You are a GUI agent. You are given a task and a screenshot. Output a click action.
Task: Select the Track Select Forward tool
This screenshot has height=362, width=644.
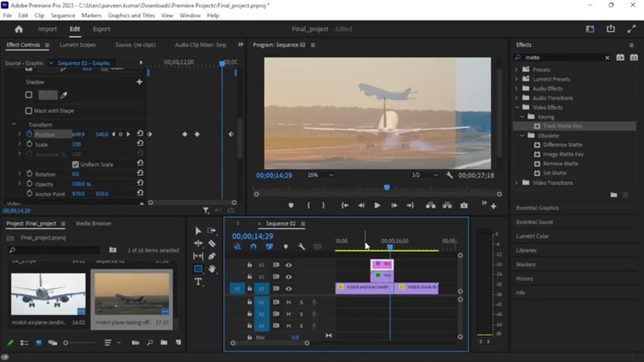tap(211, 231)
